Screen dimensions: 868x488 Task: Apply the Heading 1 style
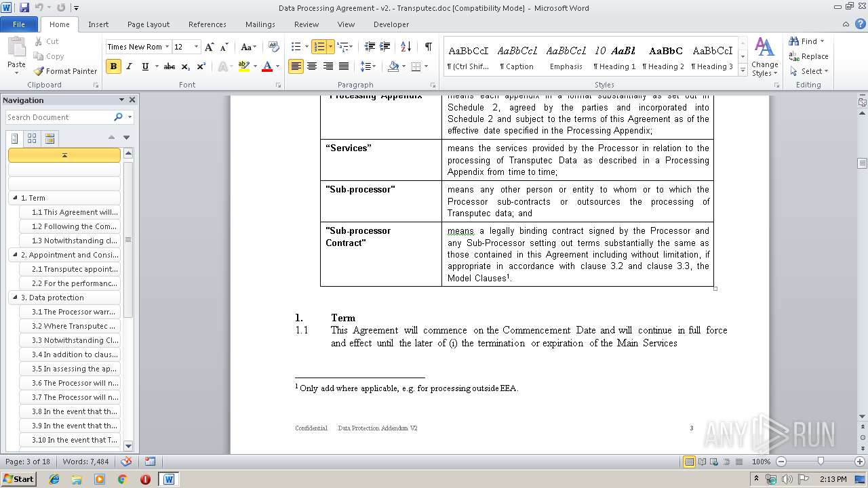(614, 57)
